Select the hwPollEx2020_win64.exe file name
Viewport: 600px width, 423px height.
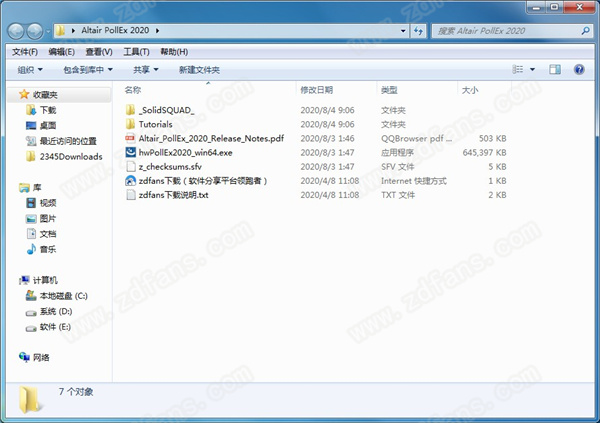186,152
